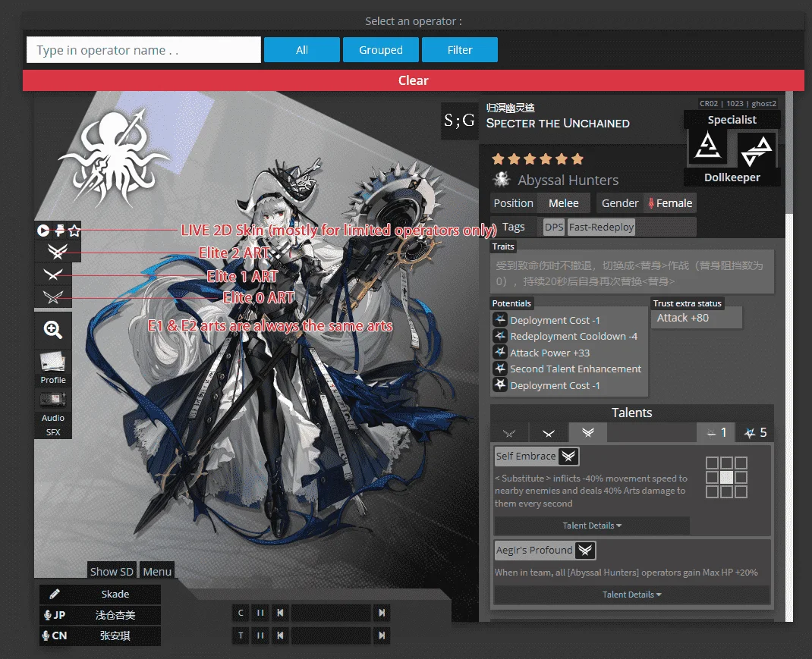Image resolution: width=812 pixels, height=659 pixels.
Task: Switch Talents to the Elite 0 tab
Action: pos(509,433)
